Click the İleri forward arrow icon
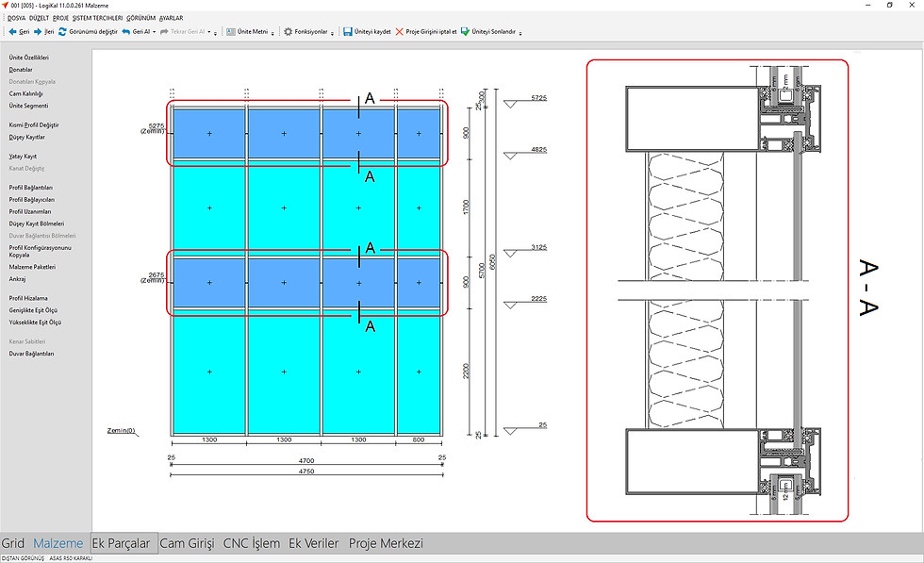Image resolution: width=924 pixels, height=563 pixels. point(38,32)
